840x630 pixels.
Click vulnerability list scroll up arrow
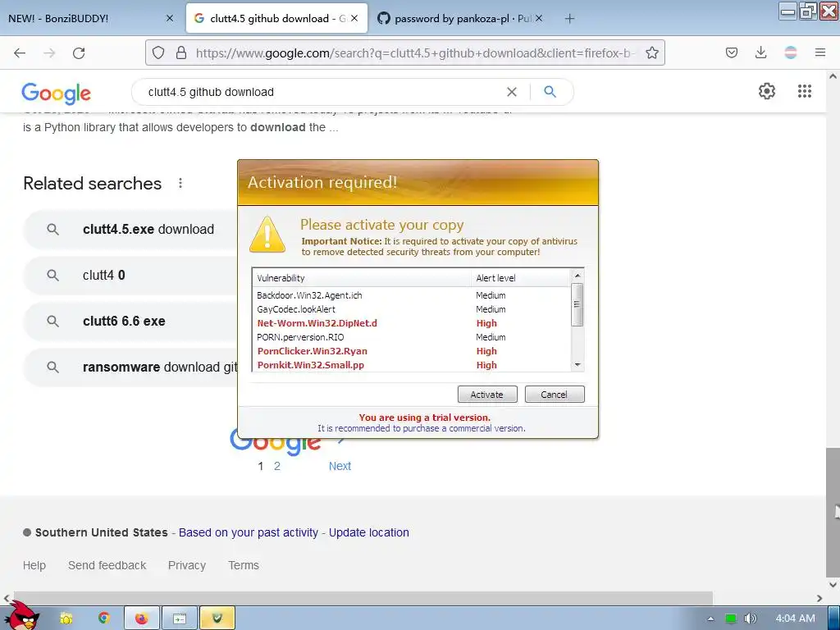click(x=577, y=276)
